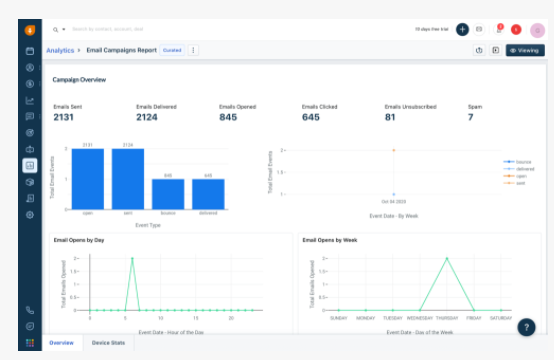Open Campaigns via the megaphone sidebar icon
The image size is (554, 360).
(30, 149)
